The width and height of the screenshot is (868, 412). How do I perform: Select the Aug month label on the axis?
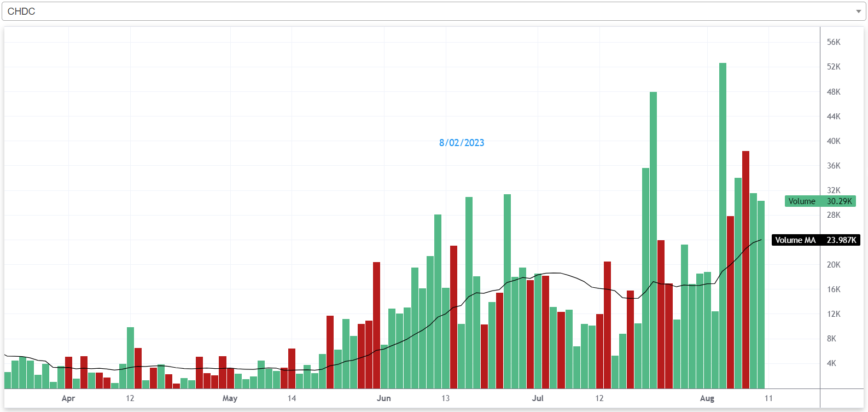pos(707,398)
